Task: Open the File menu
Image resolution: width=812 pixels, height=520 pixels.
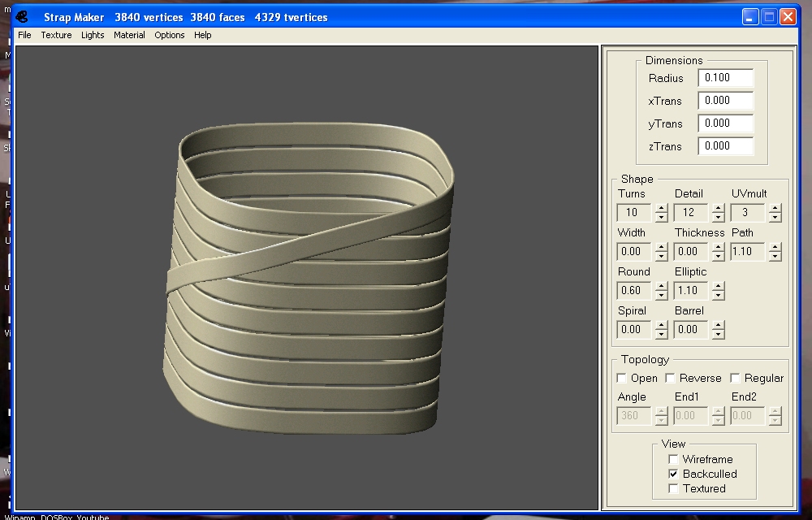Action: click(24, 35)
